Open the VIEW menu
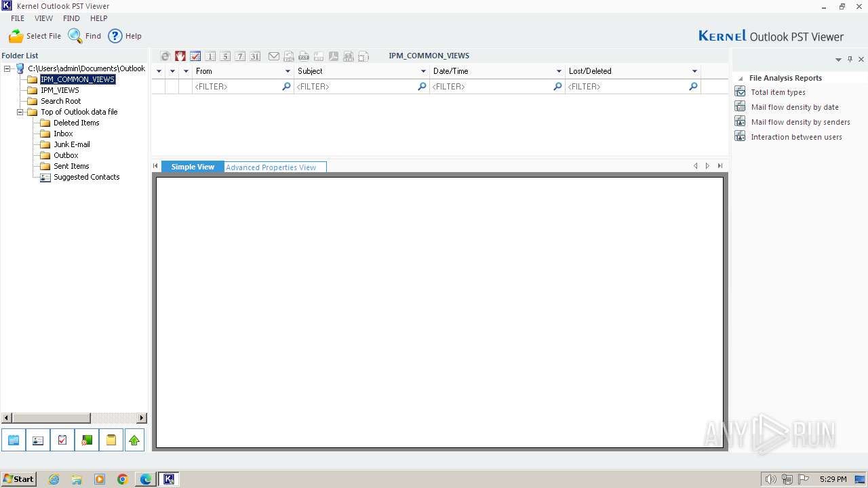 (x=44, y=18)
